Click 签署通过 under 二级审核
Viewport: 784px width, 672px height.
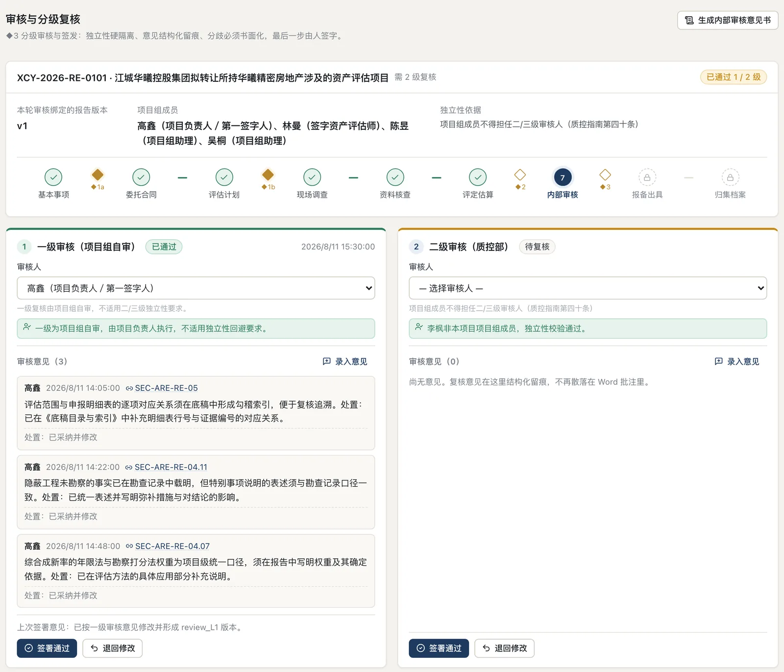pos(439,648)
